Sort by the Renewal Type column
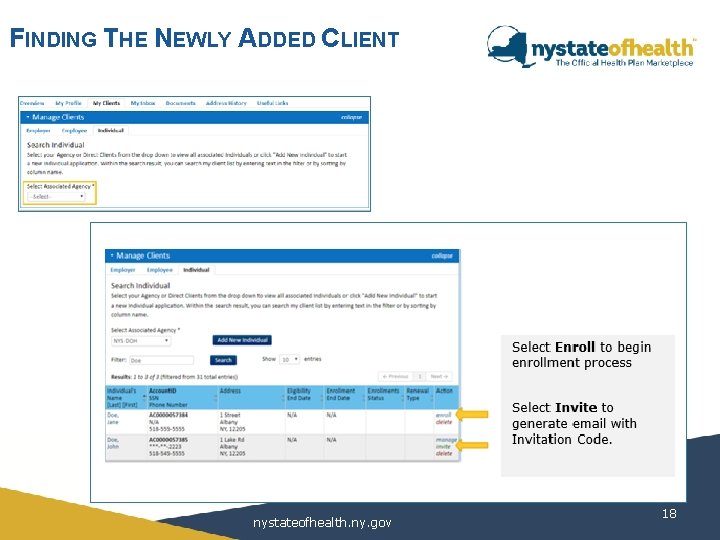 click(x=419, y=398)
